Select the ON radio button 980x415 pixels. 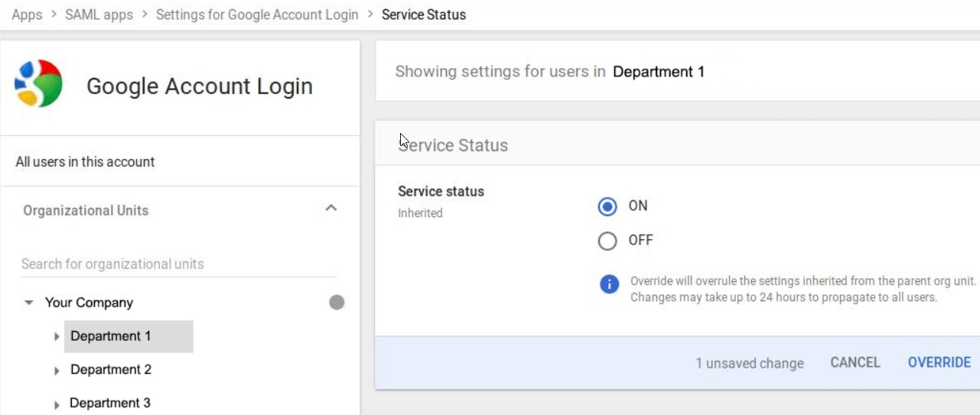(x=607, y=206)
